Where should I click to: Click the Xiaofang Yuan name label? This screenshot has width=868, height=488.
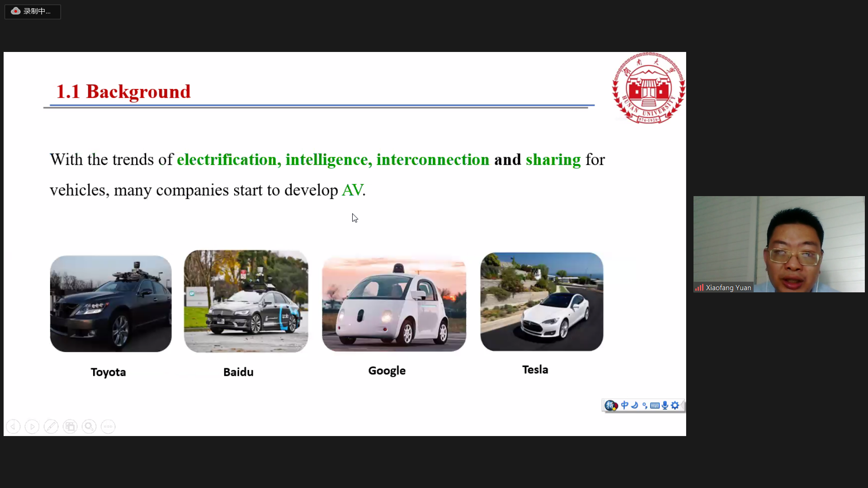[x=729, y=288]
